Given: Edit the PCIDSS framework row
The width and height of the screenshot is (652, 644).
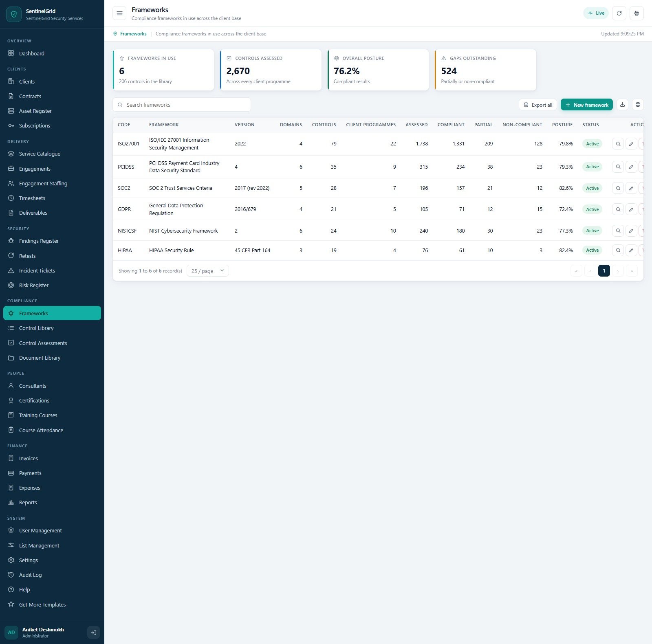Looking at the screenshot, I should pos(631,167).
